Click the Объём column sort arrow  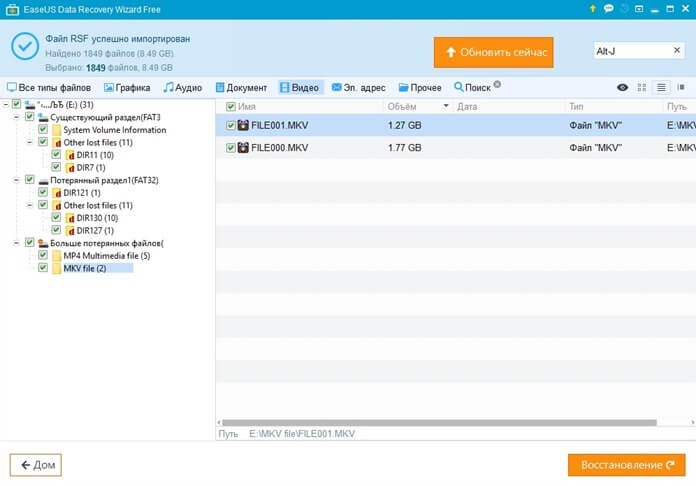[x=446, y=106]
